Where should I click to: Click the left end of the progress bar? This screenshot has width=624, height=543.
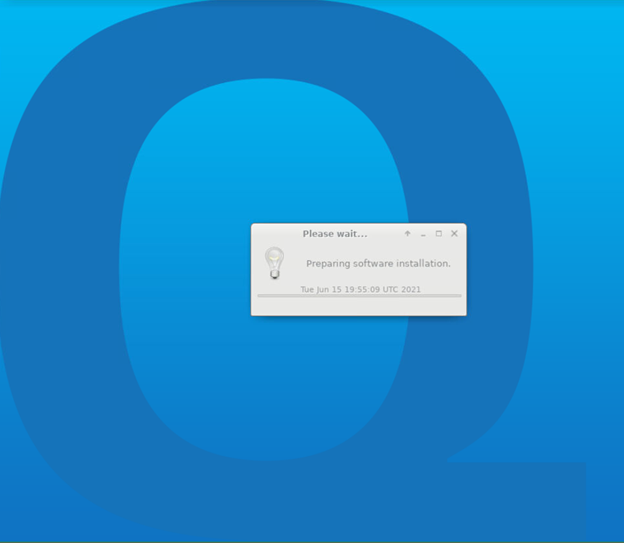[x=261, y=296]
